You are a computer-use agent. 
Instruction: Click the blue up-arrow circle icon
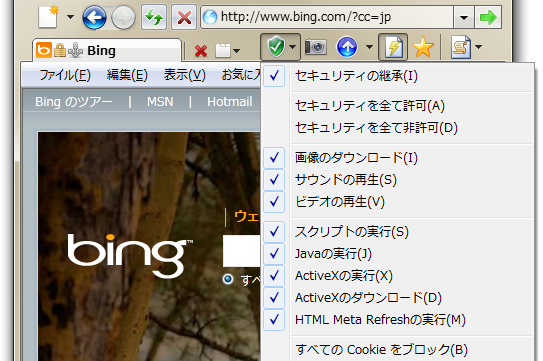(x=347, y=47)
